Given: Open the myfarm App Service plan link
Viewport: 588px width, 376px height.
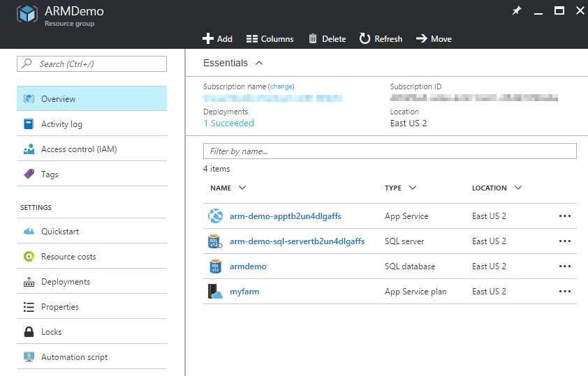Looking at the screenshot, I should pyautogui.click(x=244, y=292).
